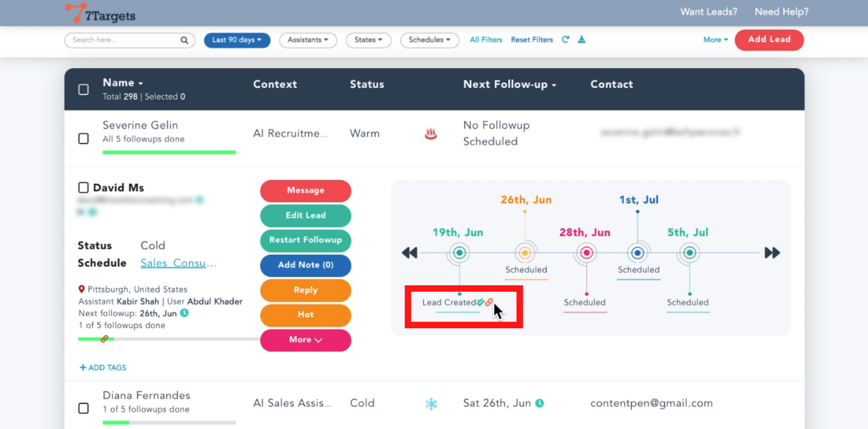868x429 pixels.
Task: Open the States filter dropdown
Action: coord(368,40)
